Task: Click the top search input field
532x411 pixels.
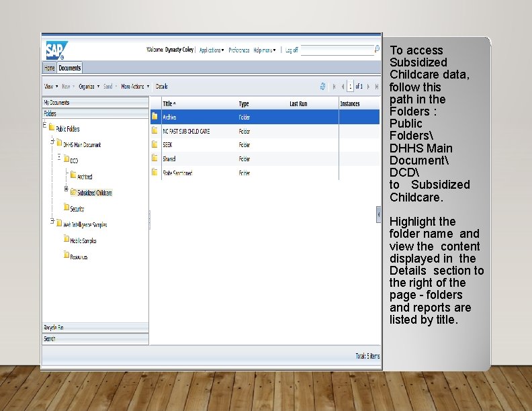Action: (337, 50)
